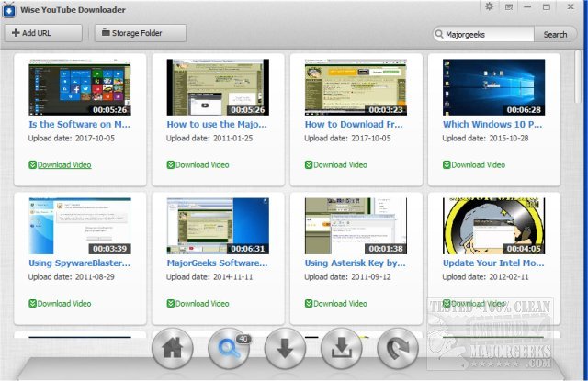Click upload date 2017-10-05 under 'Is the Software'
This screenshot has width=588, height=381.
[95, 139]
